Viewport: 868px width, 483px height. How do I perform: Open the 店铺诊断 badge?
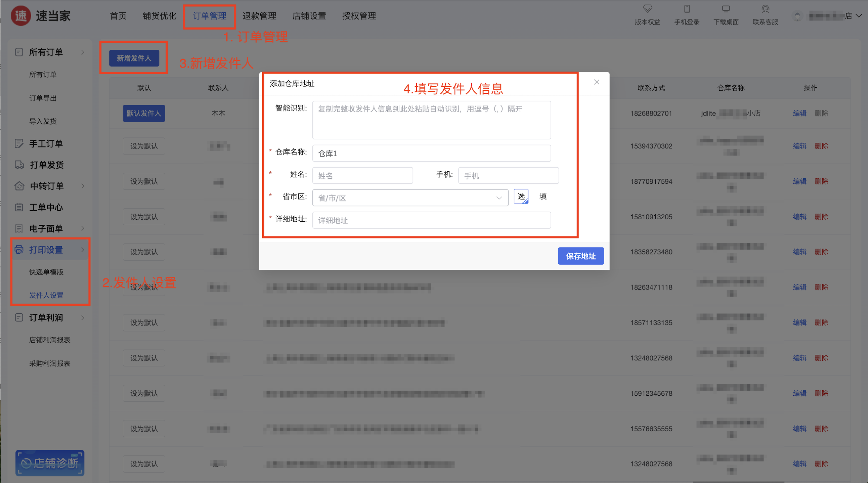click(x=50, y=463)
